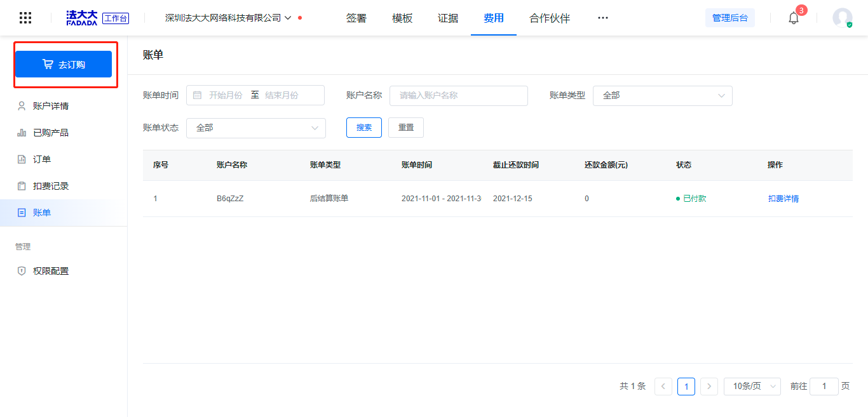The width and height of the screenshot is (868, 417).
Task: Click the 后结算账单 cell
Action: [329, 199]
